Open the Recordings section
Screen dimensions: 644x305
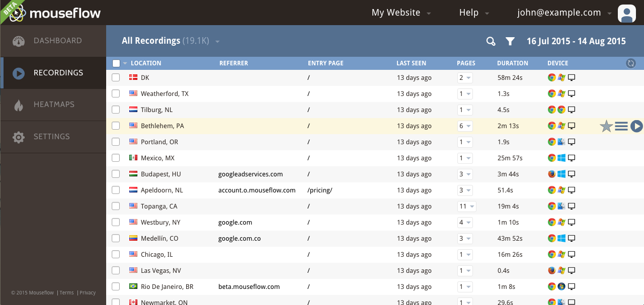53,73
